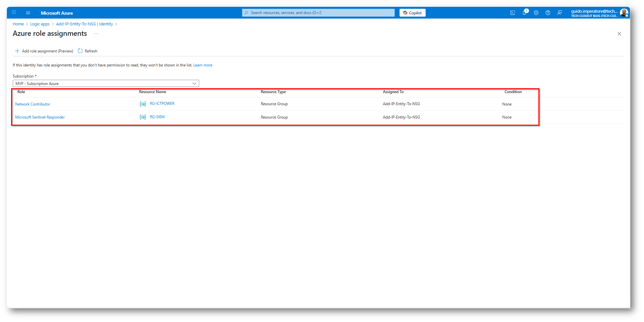Open the notifications bell icon
644x322 pixels.
coord(524,13)
